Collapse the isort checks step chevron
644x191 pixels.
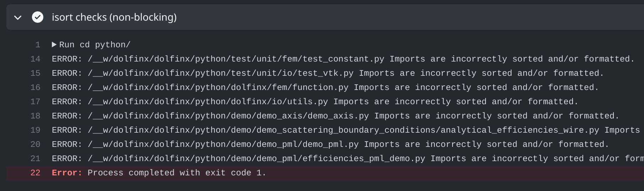coord(18,17)
